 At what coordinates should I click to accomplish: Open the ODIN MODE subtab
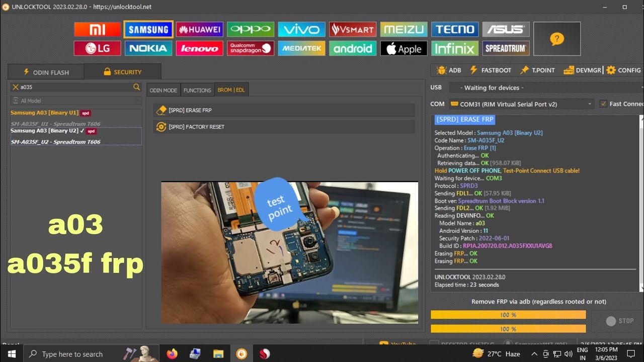(164, 90)
